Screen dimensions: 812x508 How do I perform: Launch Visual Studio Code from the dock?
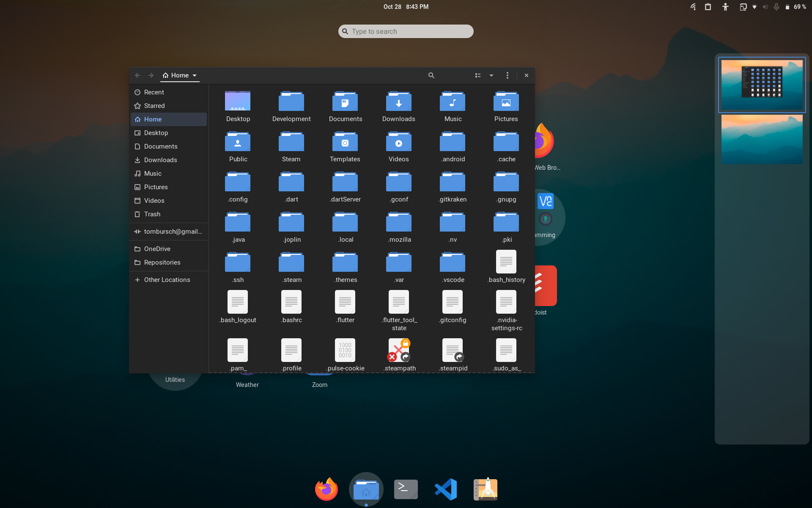coord(446,489)
